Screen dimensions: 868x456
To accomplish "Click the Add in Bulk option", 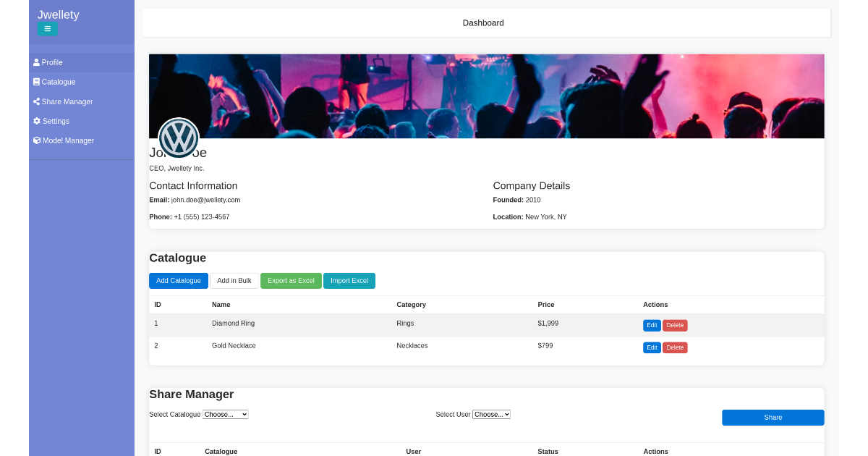I will 234,281.
